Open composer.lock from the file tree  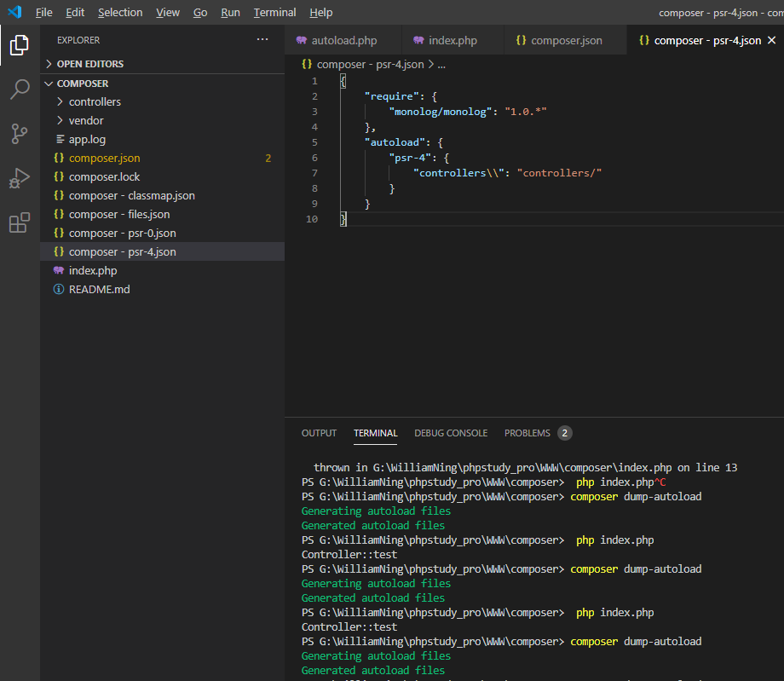[104, 176]
